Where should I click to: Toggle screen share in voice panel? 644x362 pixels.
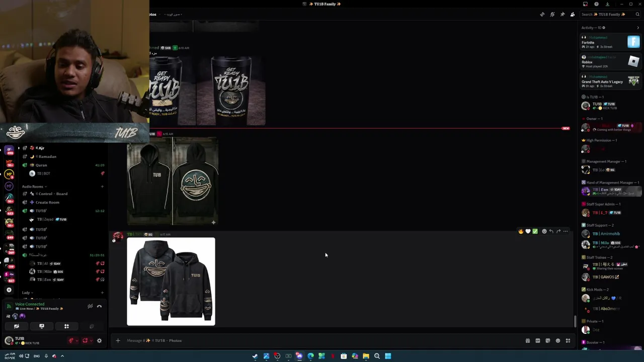click(x=42, y=326)
